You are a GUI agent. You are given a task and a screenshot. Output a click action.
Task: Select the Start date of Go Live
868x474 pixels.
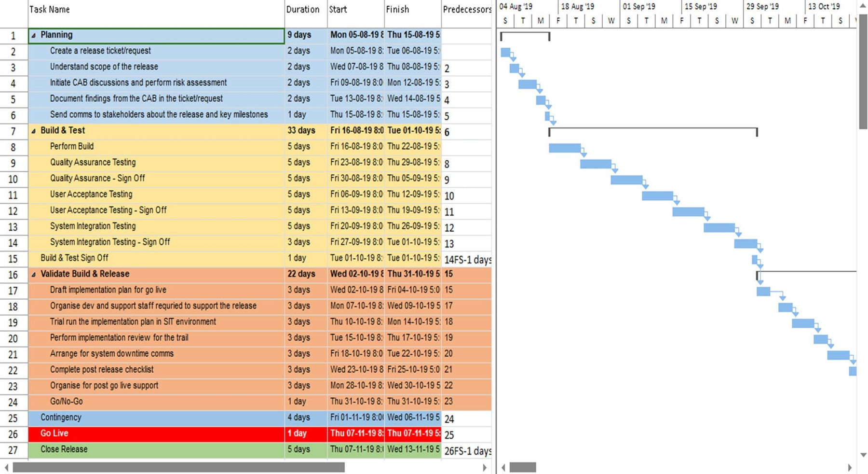tap(355, 433)
